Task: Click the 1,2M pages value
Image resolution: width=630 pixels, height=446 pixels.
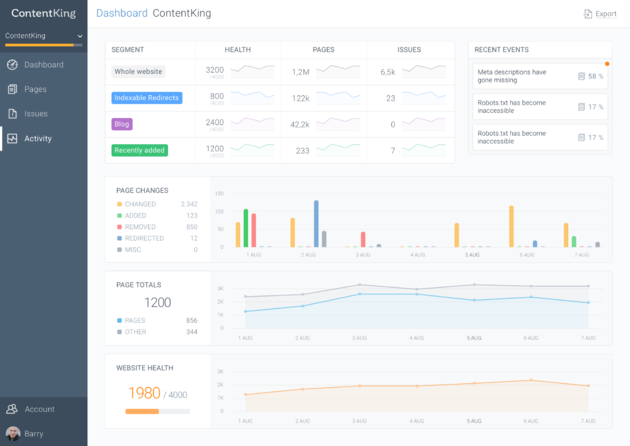Action: 301,72
